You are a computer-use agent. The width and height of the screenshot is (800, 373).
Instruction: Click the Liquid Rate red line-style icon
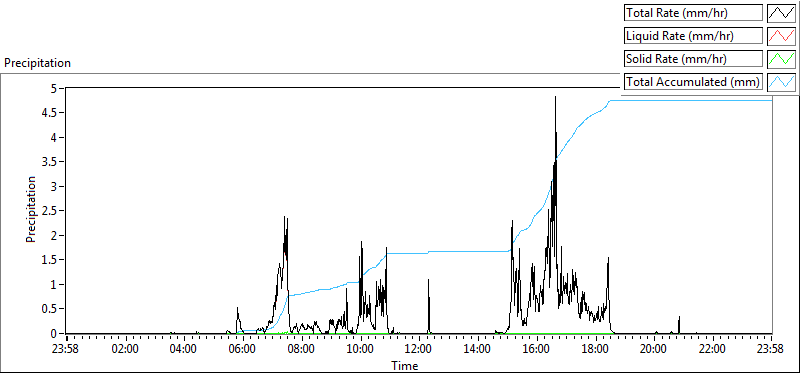(x=781, y=36)
